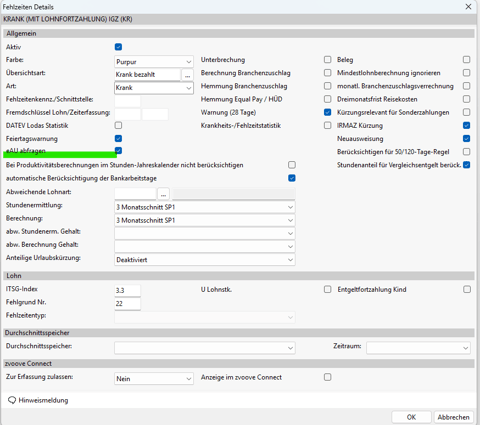Viewport: 480px width, 425px height.
Task: Click title KRANK (MIT LOHNFORTZAHLUNG) IGZ (KR)
Action: [x=68, y=19]
